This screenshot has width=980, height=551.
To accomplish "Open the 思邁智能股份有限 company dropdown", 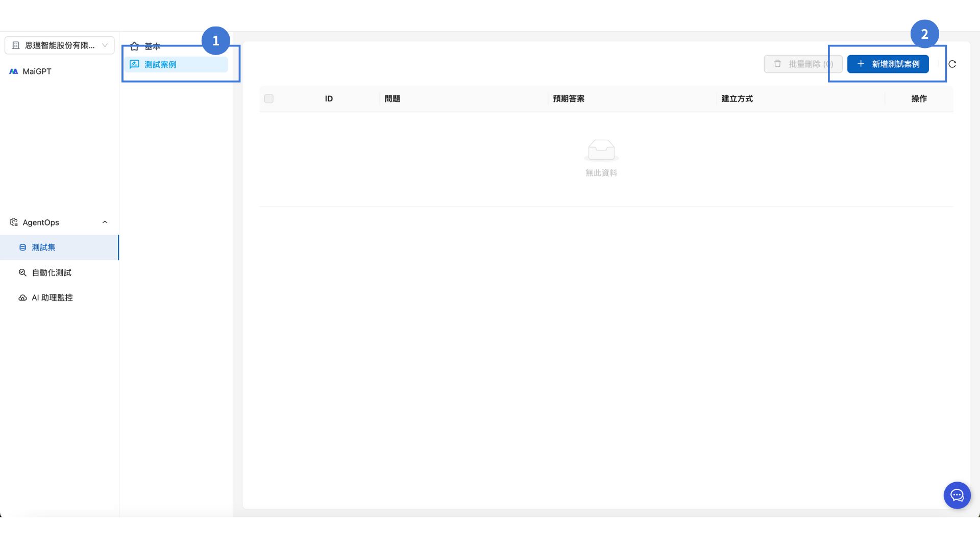I will click(59, 45).
